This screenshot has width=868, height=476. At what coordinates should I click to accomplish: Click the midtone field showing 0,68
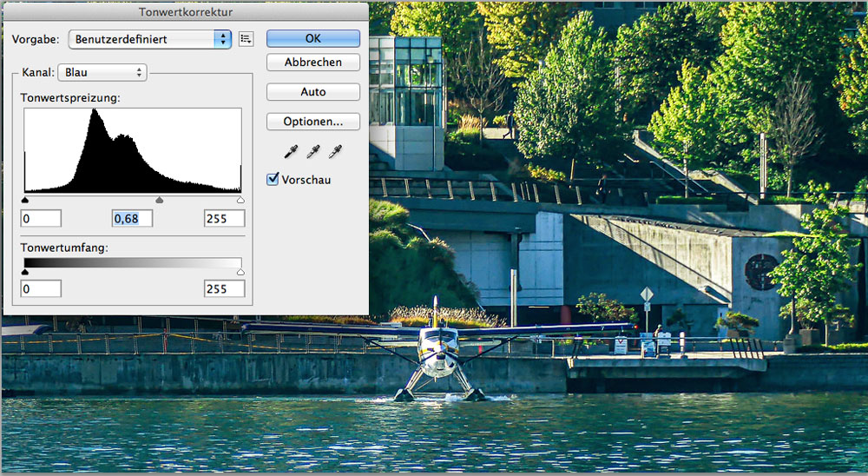(132, 218)
